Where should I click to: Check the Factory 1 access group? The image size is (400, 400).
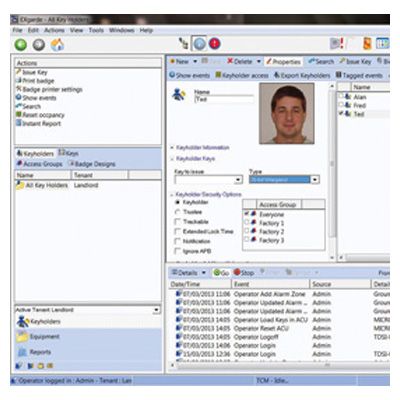point(247,222)
